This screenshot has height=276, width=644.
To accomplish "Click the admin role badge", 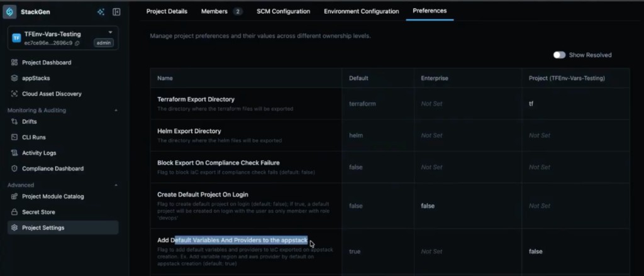I will pyautogui.click(x=104, y=43).
